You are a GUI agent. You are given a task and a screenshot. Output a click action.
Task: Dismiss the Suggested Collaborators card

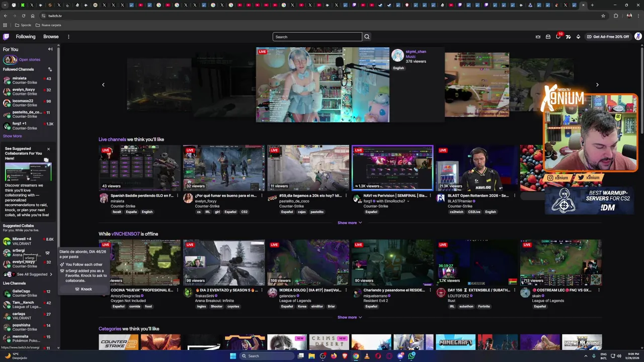[48, 149]
